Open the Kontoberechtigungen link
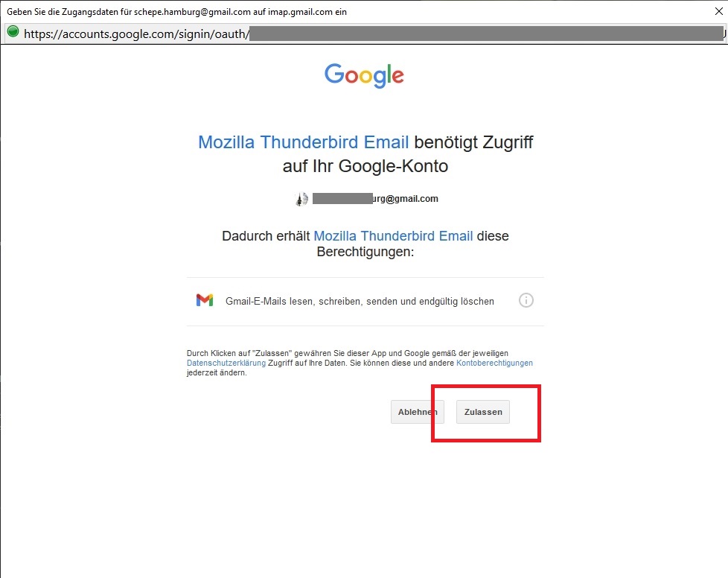Viewport: 728px width, 578px height. click(494, 363)
